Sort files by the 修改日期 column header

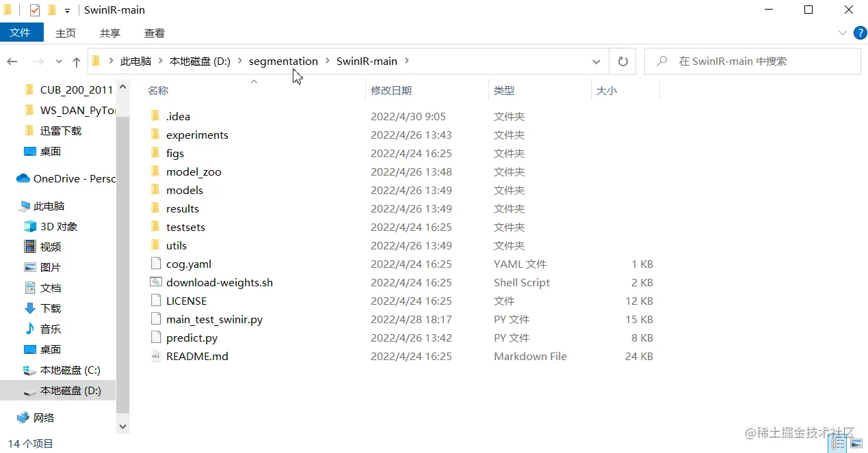tap(391, 90)
